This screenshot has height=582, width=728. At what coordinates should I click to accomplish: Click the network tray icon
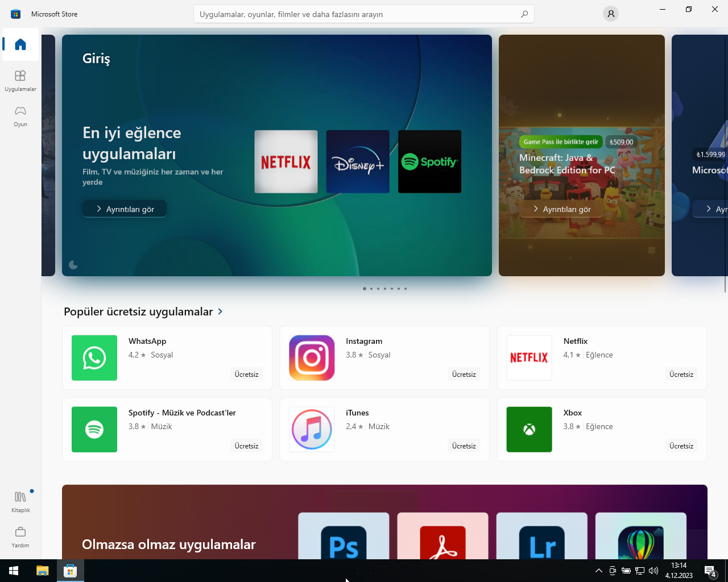(639, 571)
